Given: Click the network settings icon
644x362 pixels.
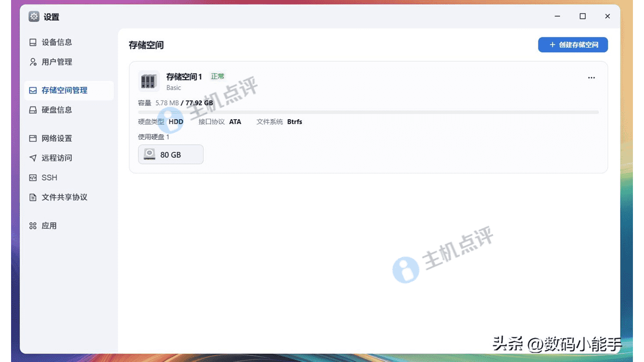Looking at the screenshot, I should point(33,138).
